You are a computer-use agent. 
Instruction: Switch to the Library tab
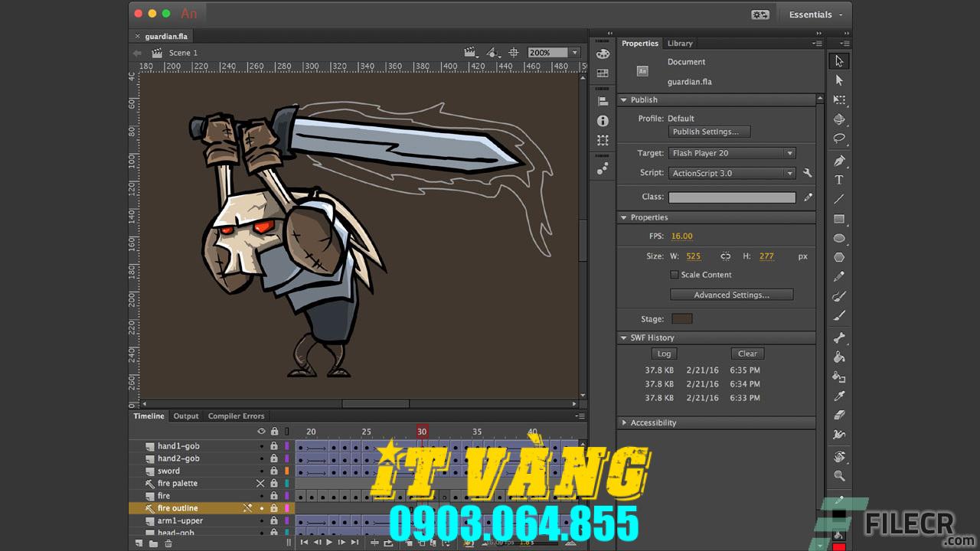(680, 43)
